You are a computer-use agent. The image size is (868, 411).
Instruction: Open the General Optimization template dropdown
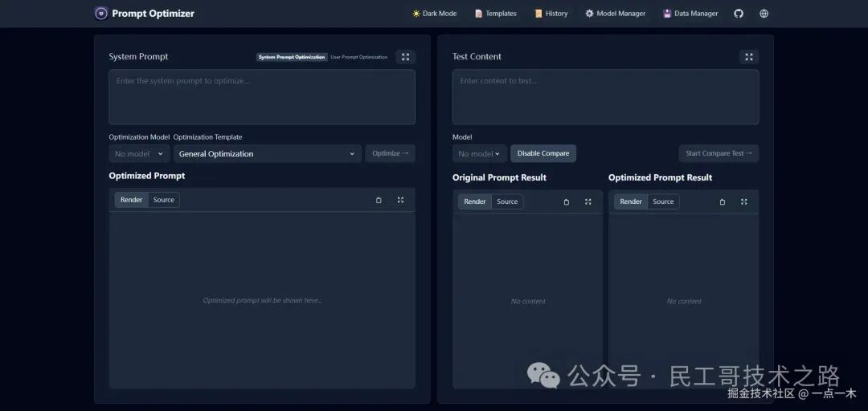268,154
